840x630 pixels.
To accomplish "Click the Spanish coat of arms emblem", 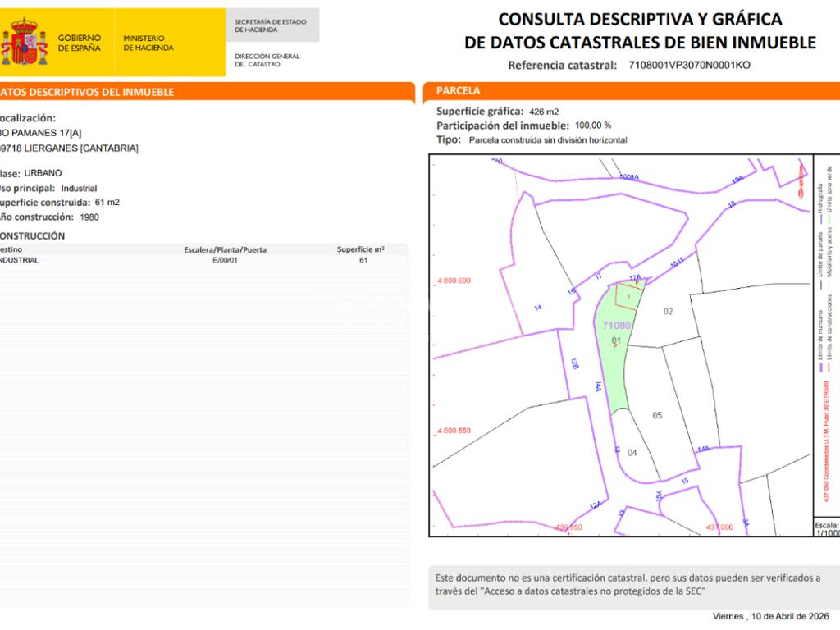I will (25, 43).
